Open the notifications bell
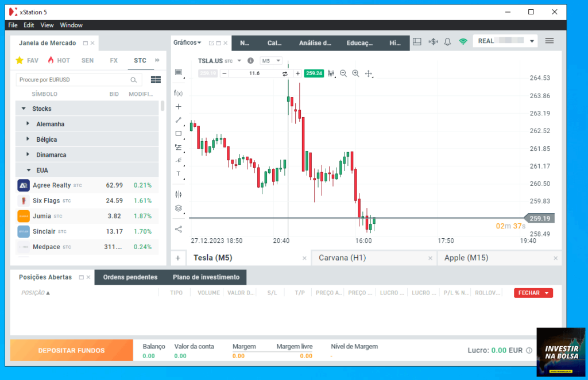Viewport: 588px width, 380px height. 447,41
